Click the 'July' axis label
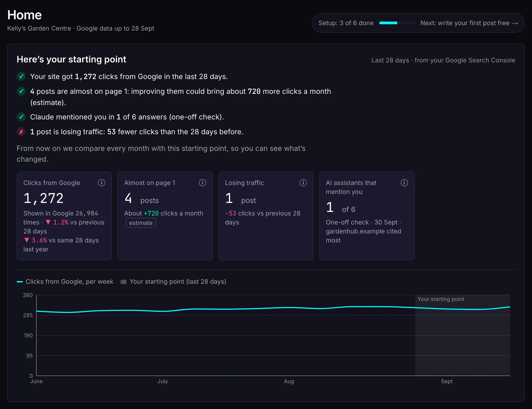 (x=163, y=381)
